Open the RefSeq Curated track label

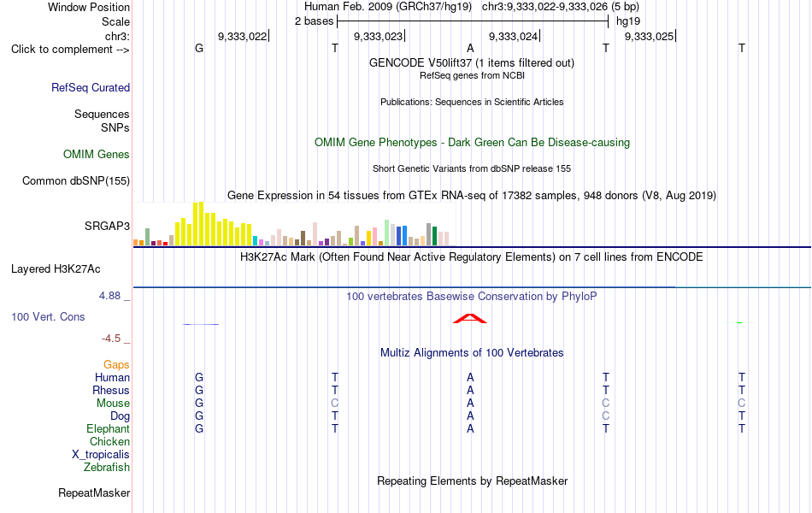pyautogui.click(x=91, y=87)
